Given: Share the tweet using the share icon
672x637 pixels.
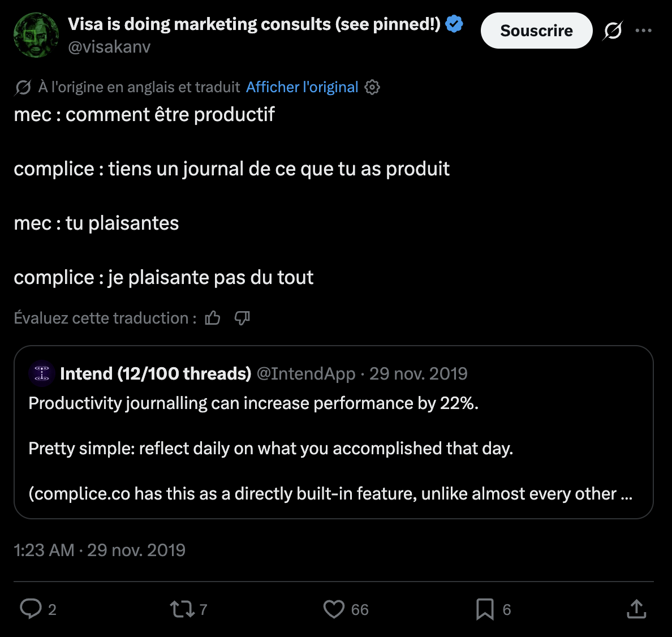Looking at the screenshot, I should point(636,609).
